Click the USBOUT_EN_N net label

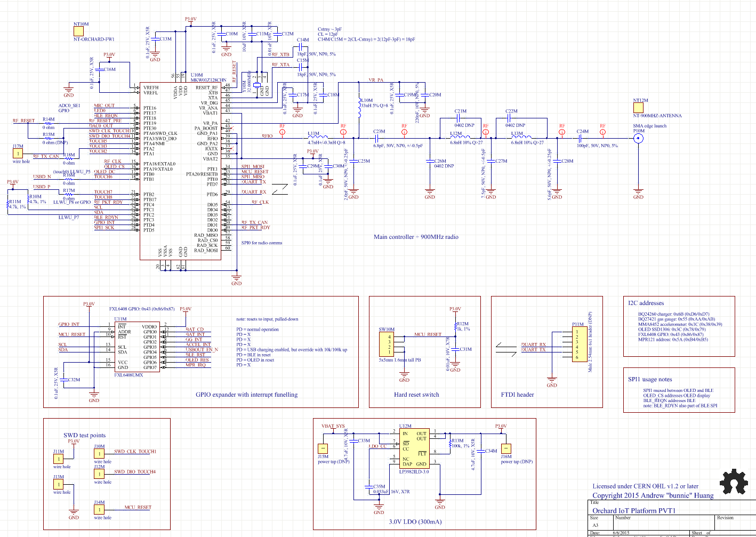click(202, 350)
